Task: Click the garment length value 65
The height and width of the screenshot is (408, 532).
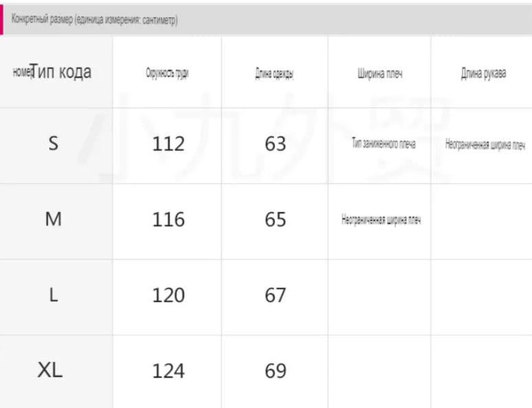Action: [275, 219]
